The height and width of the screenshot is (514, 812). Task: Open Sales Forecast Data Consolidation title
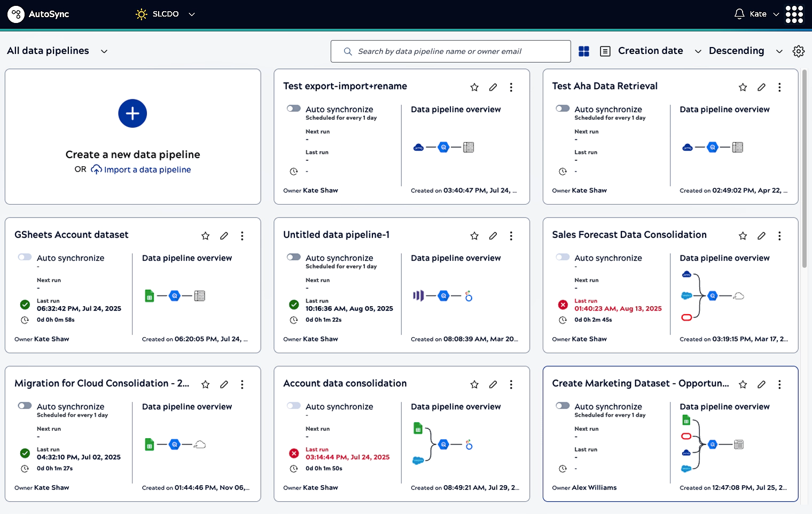pyautogui.click(x=629, y=235)
